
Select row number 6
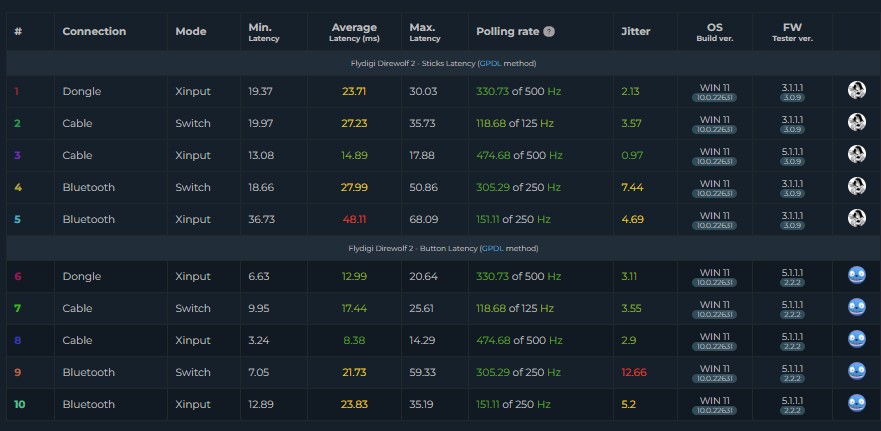click(x=17, y=276)
